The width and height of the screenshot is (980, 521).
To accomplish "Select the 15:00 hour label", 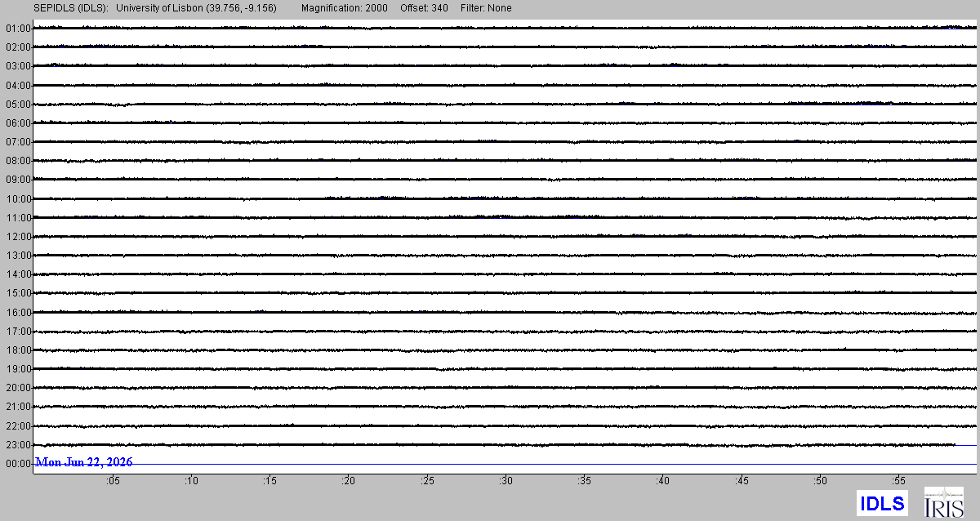I will pos(18,293).
